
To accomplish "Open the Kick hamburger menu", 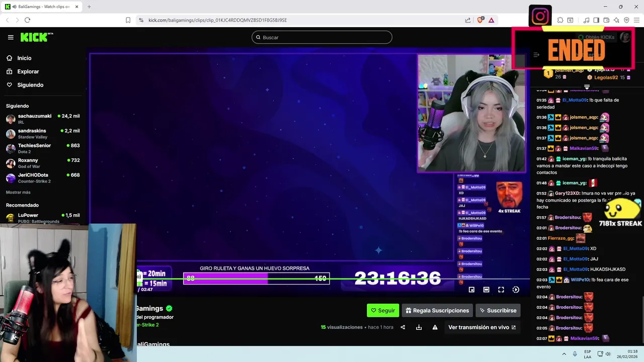I will [11, 37].
